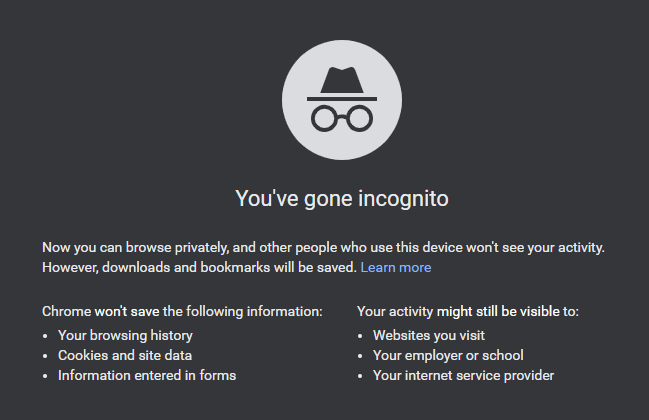Screen dimensions: 649x420
Task: Select the "Information entered in forms" list item
Action: [147, 375]
